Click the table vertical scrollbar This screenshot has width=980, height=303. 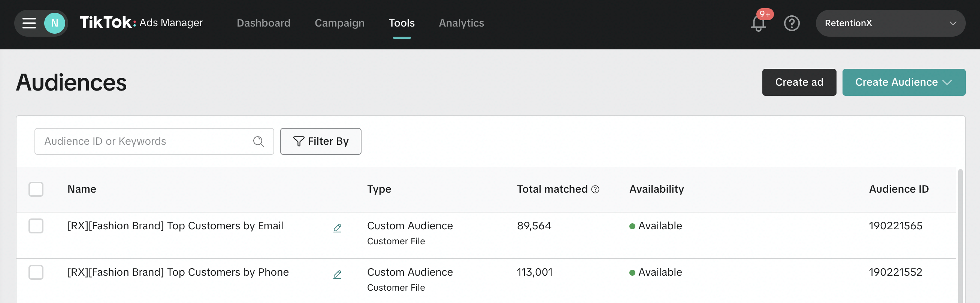[x=960, y=235]
